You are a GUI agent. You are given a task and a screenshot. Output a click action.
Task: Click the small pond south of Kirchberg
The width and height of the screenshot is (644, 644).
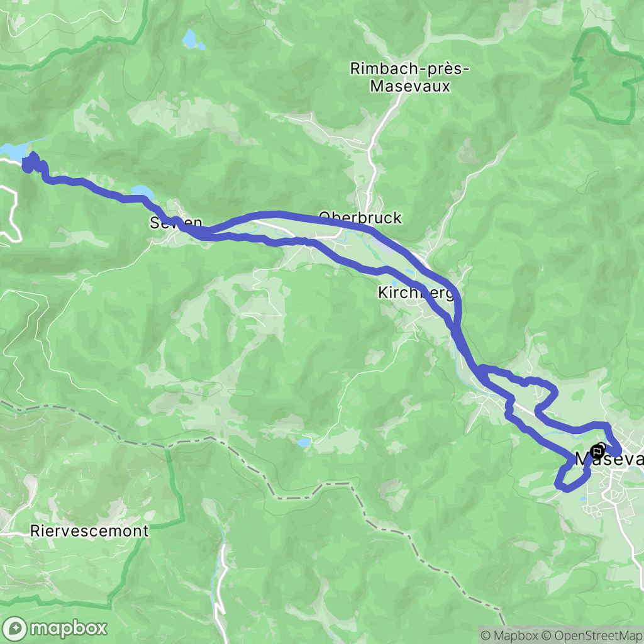coord(304,442)
